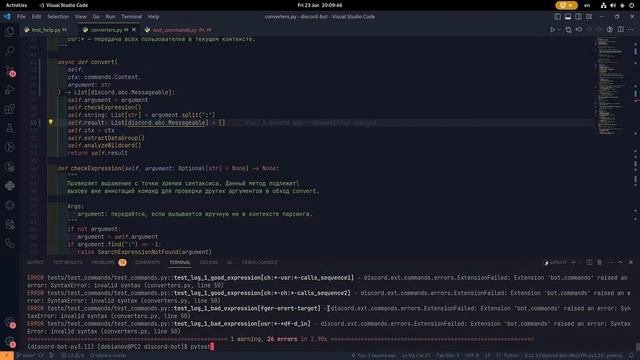Switch to the PROBLEMS panel tab
This screenshot has width=640, height=360.
109,262
